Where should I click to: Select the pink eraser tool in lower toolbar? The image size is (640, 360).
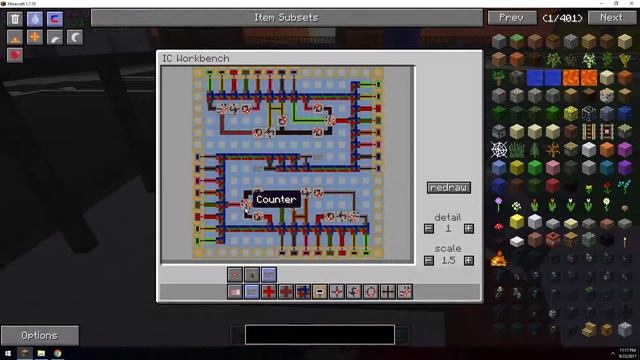coord(235,292)
